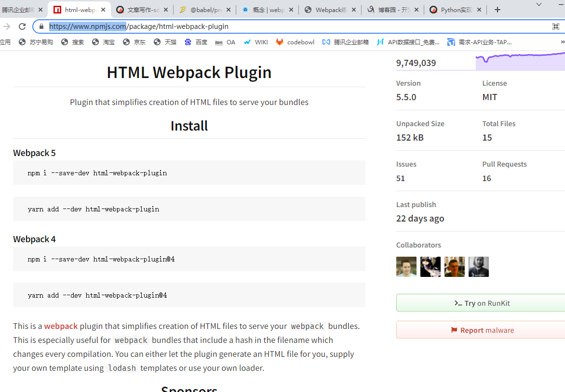Open the third collaborator avatar
565x392 pixels.
(455, 267)
